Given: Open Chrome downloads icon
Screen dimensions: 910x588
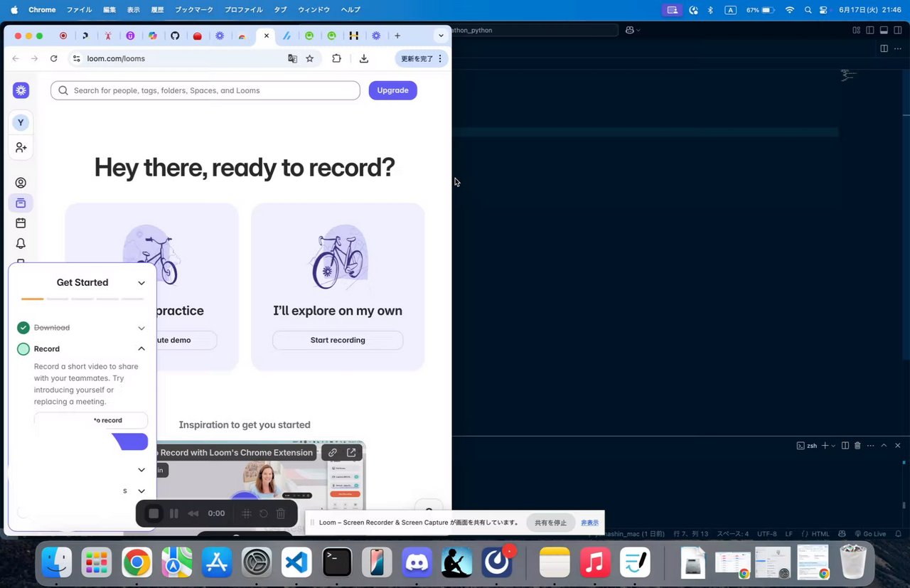Looking at the screenshot, I should [364, 58].
